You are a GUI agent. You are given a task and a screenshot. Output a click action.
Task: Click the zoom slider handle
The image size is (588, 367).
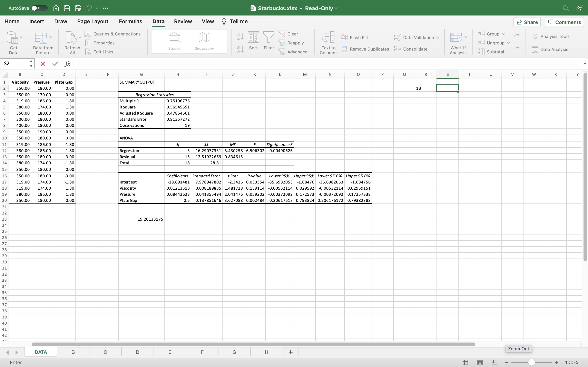pyautogui.click(x=531, y=362)
